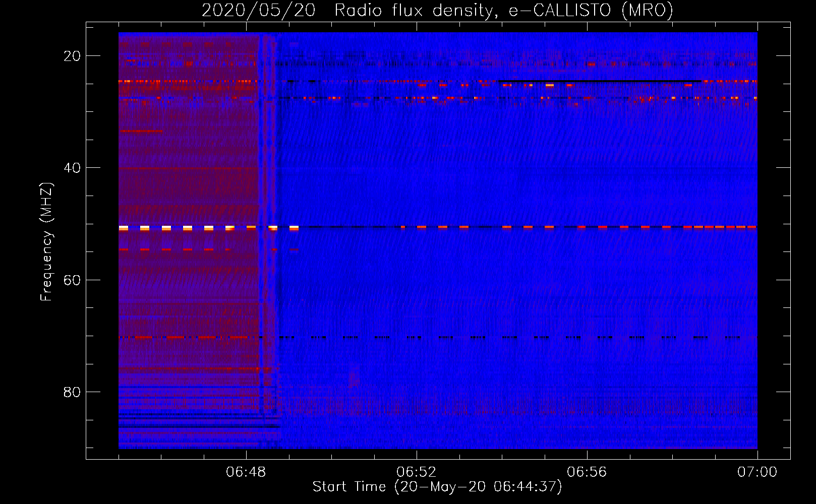Viewport: 816px width, 504px height.
Task: Click the 60 MHz frequency tick label
Action: (72, 280)
